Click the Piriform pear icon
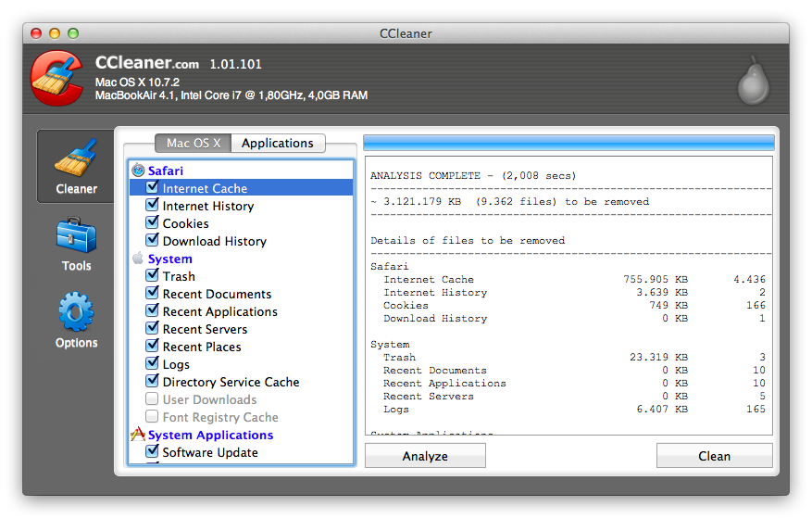This screenshot has height=518, width=812. tap(753, 81)
